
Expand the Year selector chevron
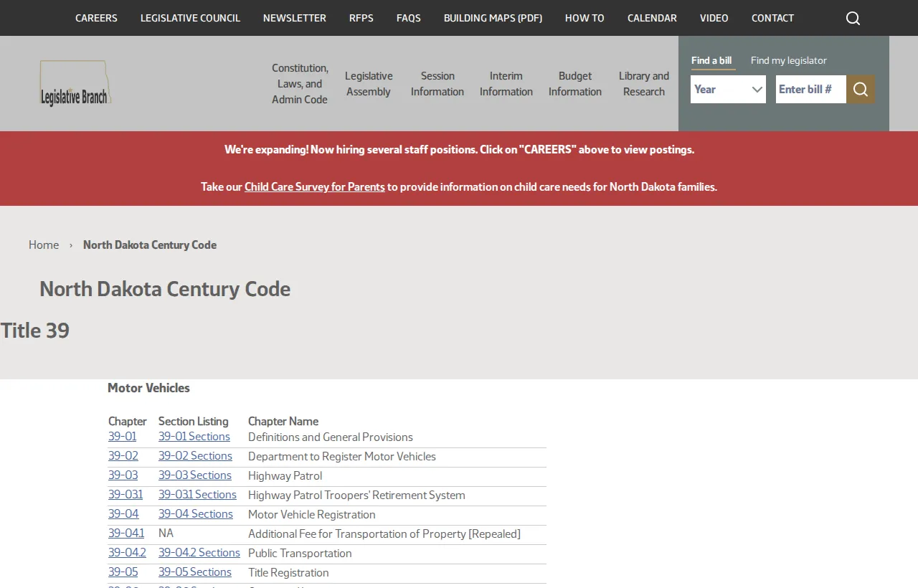point(757,89)
